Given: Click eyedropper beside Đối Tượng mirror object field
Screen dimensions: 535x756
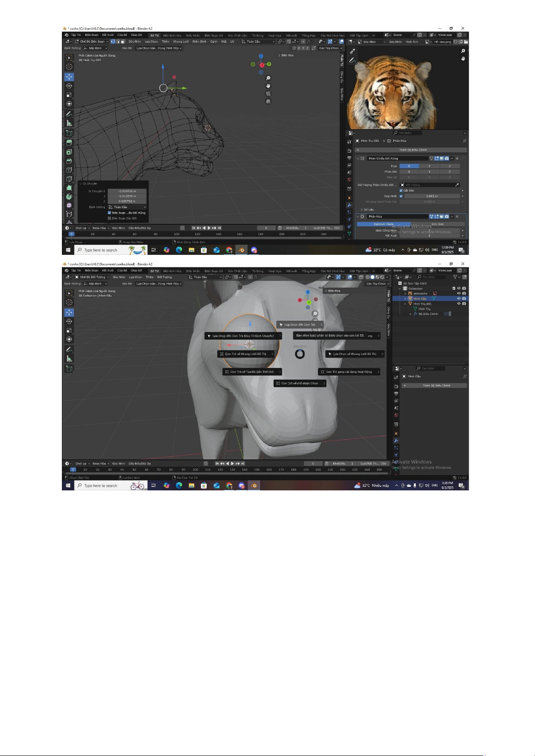Looking at the screenshot, I should [x=457, y=185].
